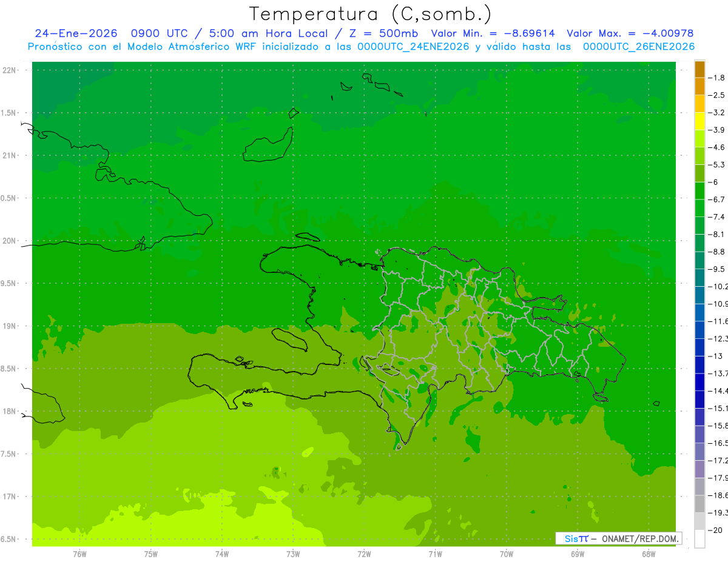The width and height of the screenshot is (728, 562).
Task: Click the "-13" colorbar label
Action: click(x=715, y=356)
